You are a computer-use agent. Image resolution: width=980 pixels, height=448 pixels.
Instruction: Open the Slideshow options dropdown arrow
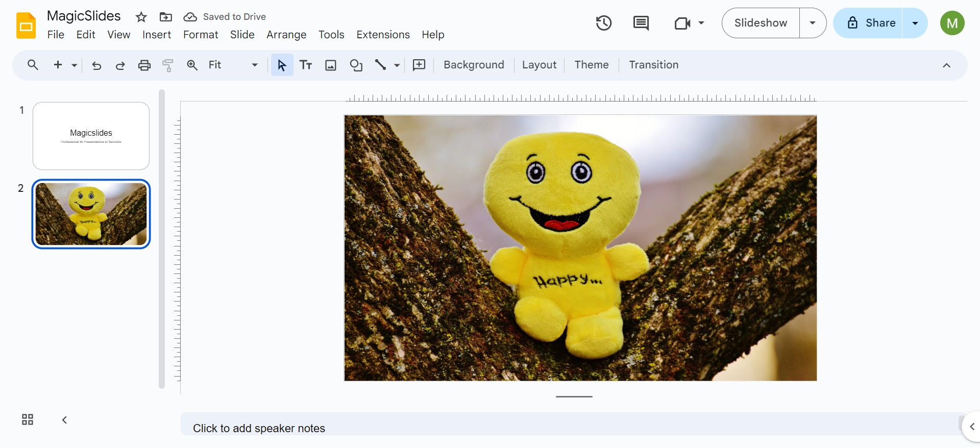(813, 23)
